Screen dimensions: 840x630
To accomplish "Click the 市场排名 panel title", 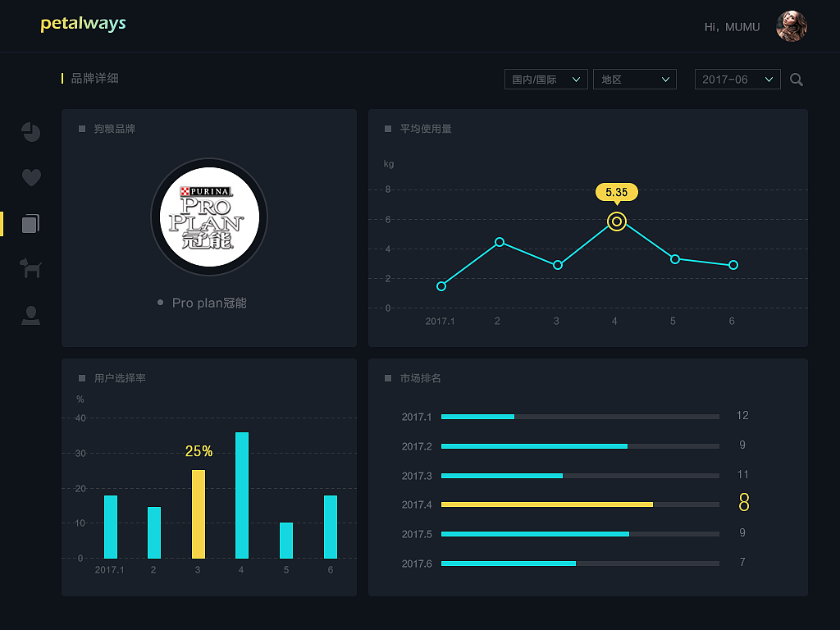I will (421, 378).
